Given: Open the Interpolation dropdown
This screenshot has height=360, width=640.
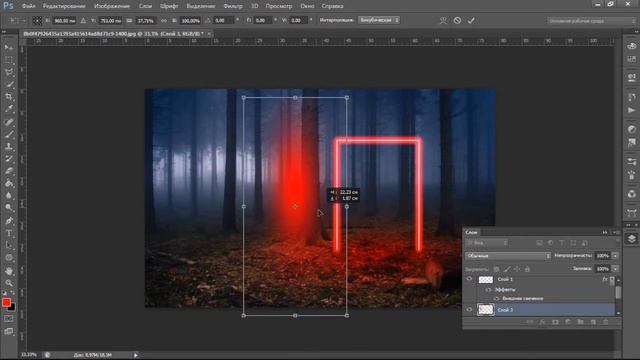Looking at the screenshot, I should tap(379, 20).
